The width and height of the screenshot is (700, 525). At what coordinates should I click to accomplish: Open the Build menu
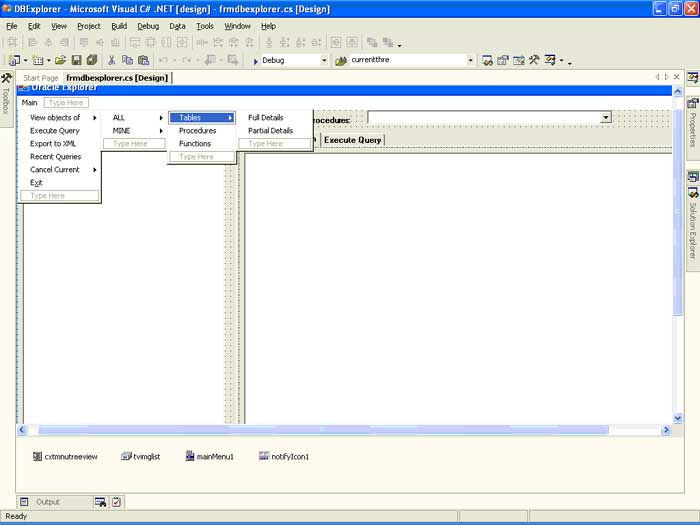coord(119,26)
